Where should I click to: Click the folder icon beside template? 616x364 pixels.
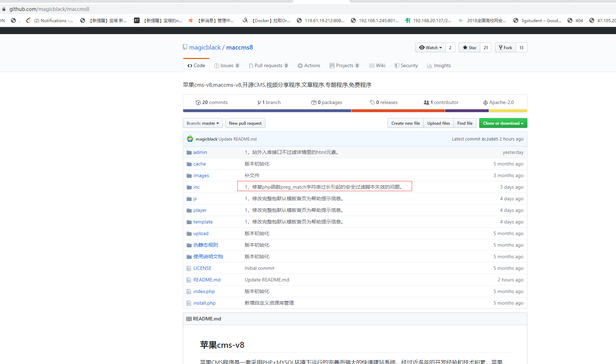[x=189, y=222]
